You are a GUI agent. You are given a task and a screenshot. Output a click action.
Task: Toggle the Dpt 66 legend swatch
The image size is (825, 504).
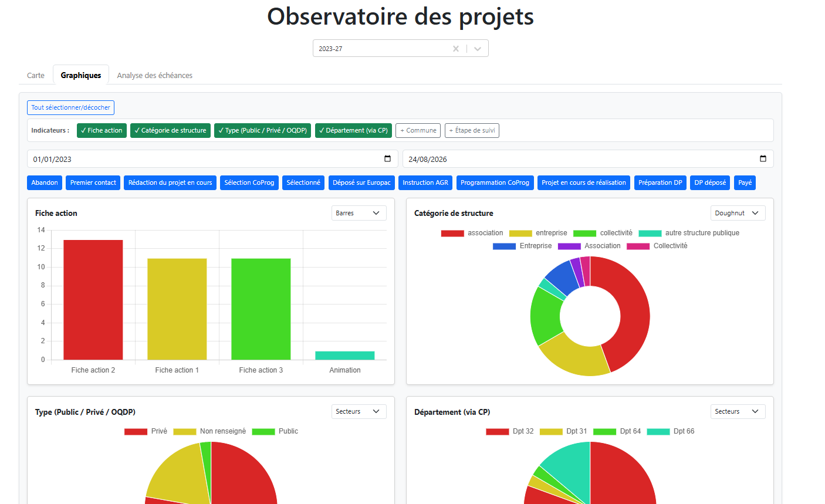coord(658,431)
